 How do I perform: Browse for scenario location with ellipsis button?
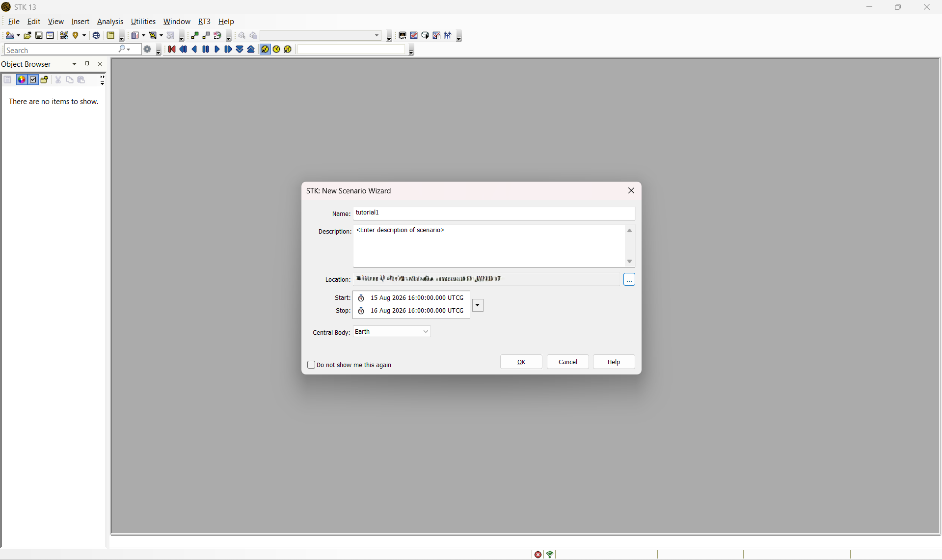coord(629,280)
